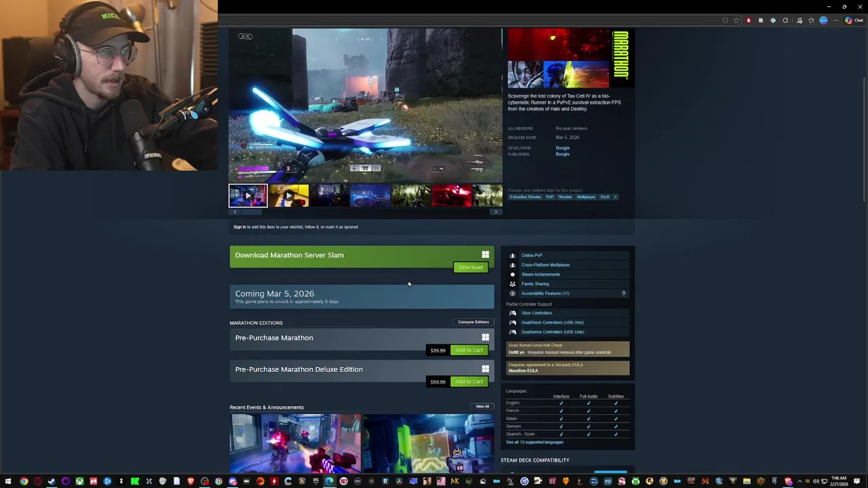The width and height of the screenshot is (868, 488).
Task: Open the left recent event image
Action: point(295,443)
